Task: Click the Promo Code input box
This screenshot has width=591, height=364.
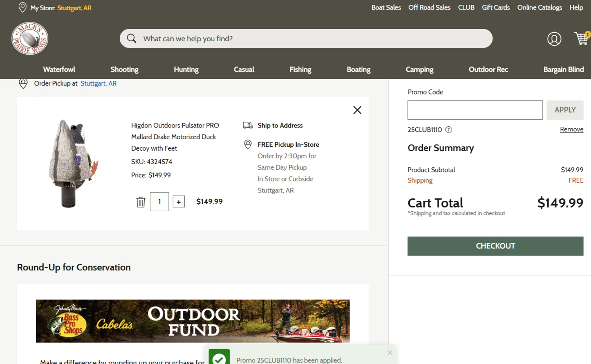Action: tap(475, 110)
